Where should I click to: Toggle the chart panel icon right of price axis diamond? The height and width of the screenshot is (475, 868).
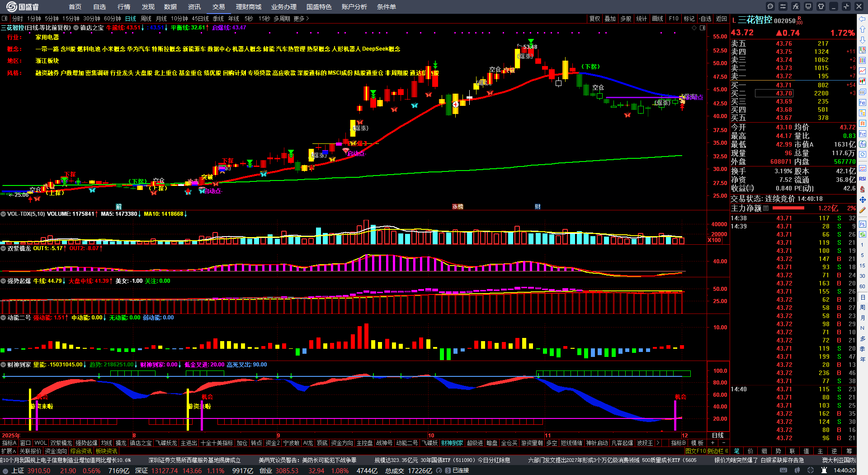pos(703,28)
